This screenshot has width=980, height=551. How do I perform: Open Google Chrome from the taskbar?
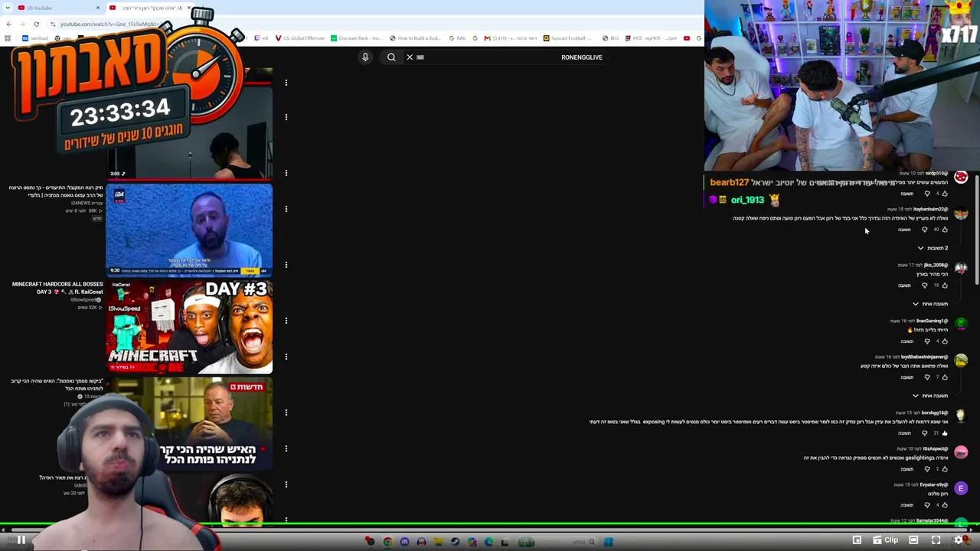point(387,542)
